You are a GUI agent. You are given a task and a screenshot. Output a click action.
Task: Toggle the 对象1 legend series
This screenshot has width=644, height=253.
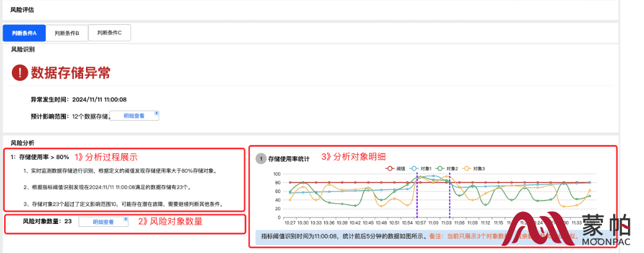click(x=422, y=168)
